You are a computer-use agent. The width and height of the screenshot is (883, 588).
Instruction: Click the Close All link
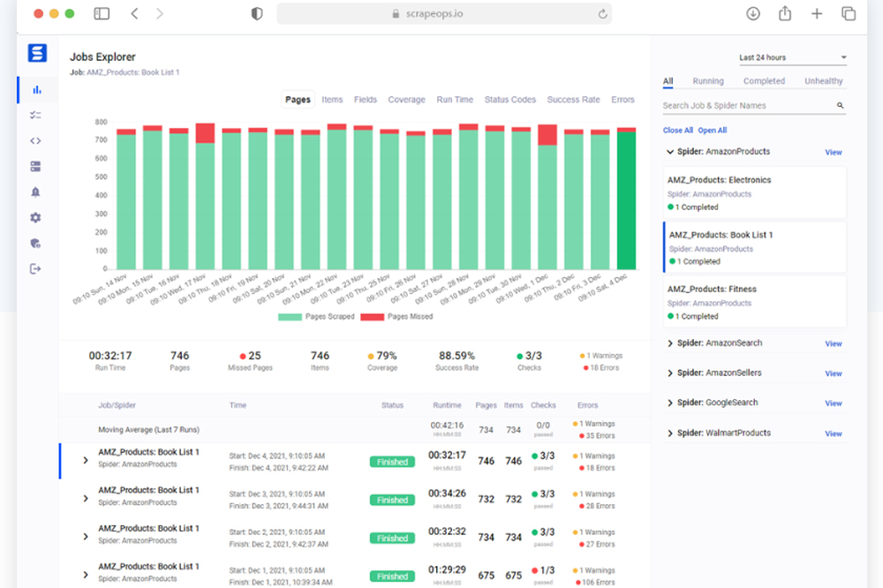(x=678, y=130)
